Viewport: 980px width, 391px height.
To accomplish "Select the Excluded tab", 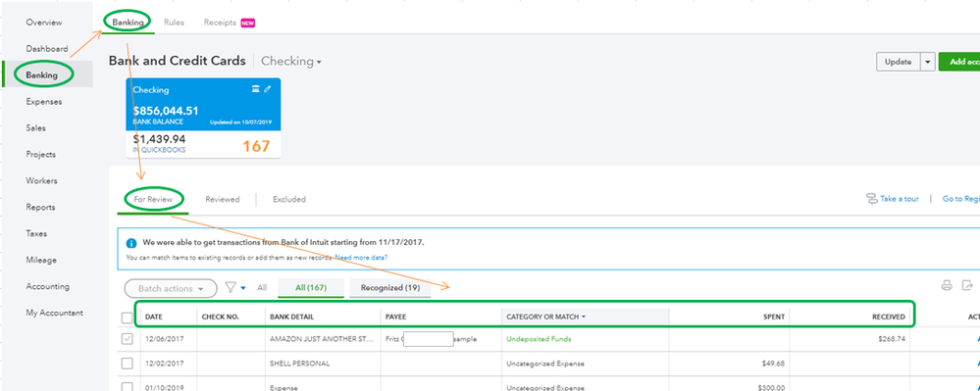I will coord(289,199).
